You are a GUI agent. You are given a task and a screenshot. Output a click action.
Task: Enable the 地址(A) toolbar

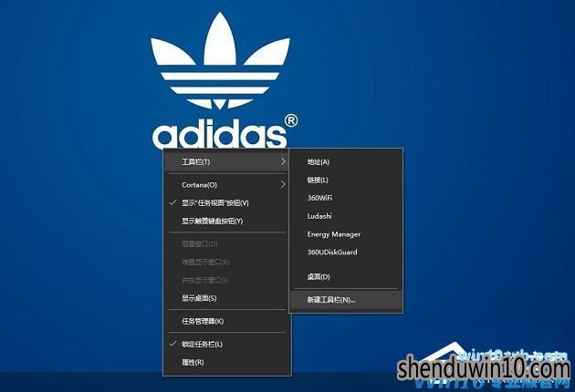346,162
